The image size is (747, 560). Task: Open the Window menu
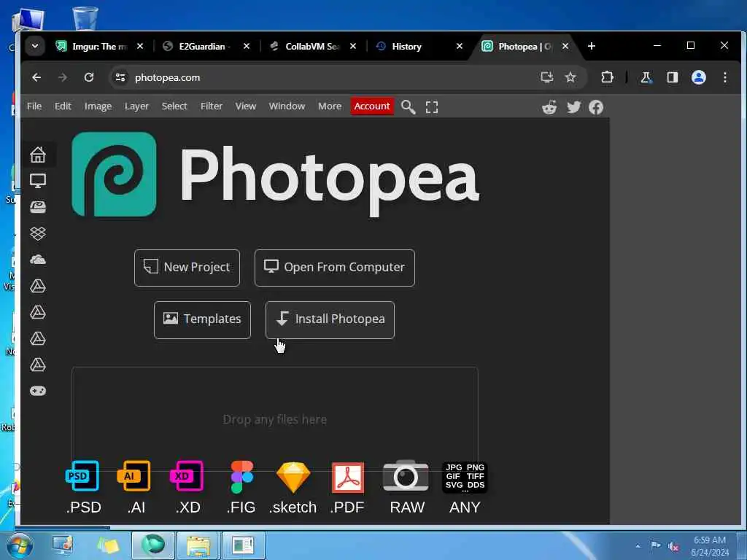287,106
